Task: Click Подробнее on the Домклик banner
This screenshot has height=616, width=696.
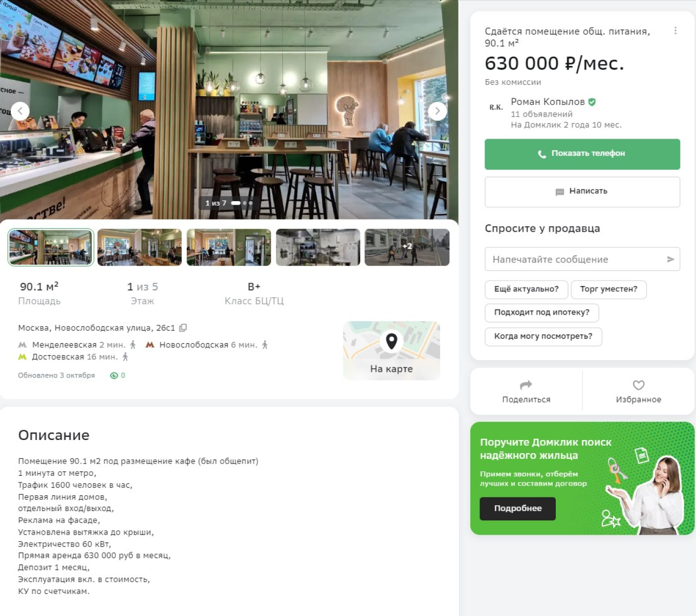Action: pos(517,509)
